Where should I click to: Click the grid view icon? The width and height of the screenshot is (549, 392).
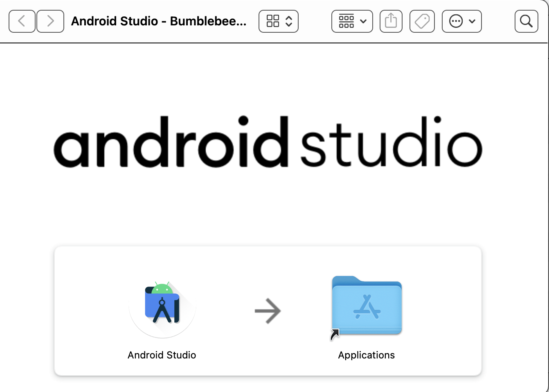tap(273, 21)
